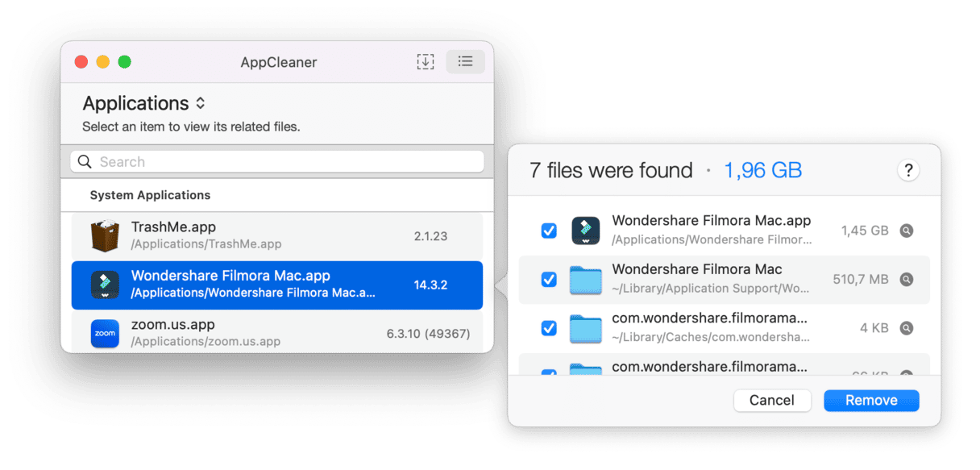Click the Remove button

click(x=871, y=401)
